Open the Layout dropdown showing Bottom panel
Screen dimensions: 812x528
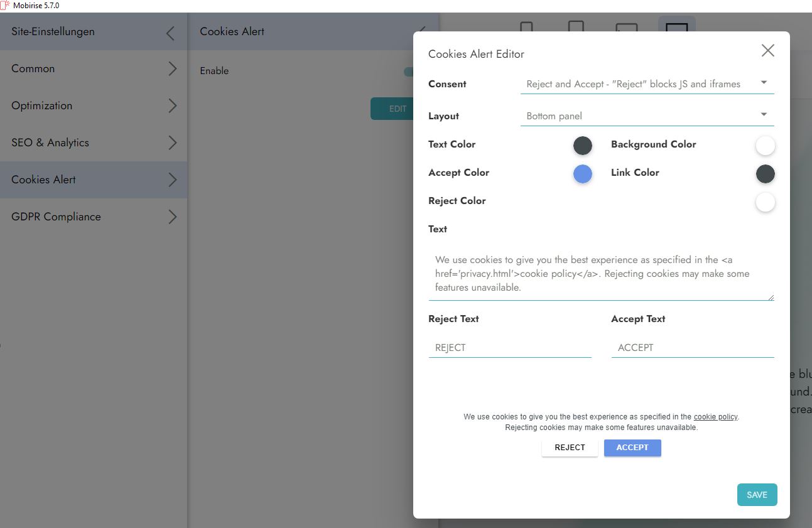[x=647, y=116]
